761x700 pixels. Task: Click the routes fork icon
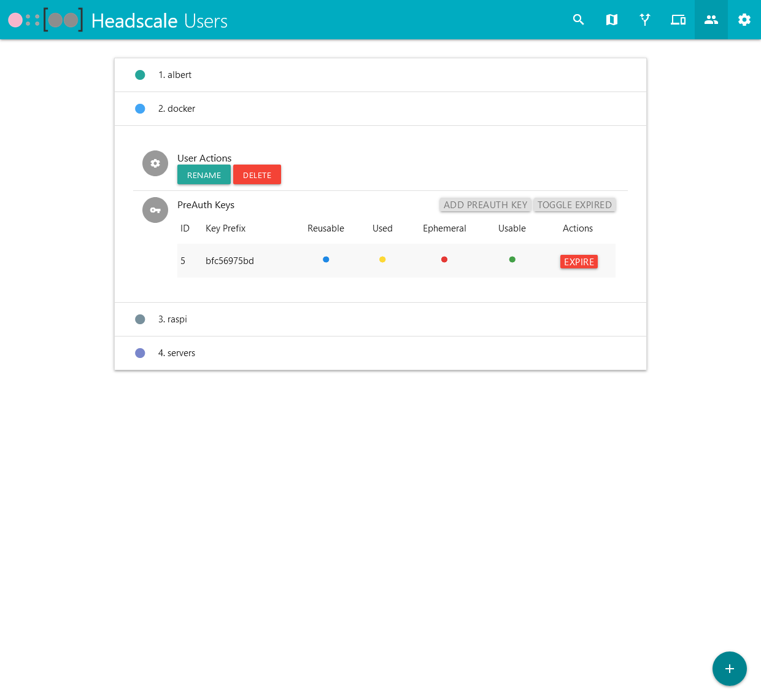tap(644, 20)
